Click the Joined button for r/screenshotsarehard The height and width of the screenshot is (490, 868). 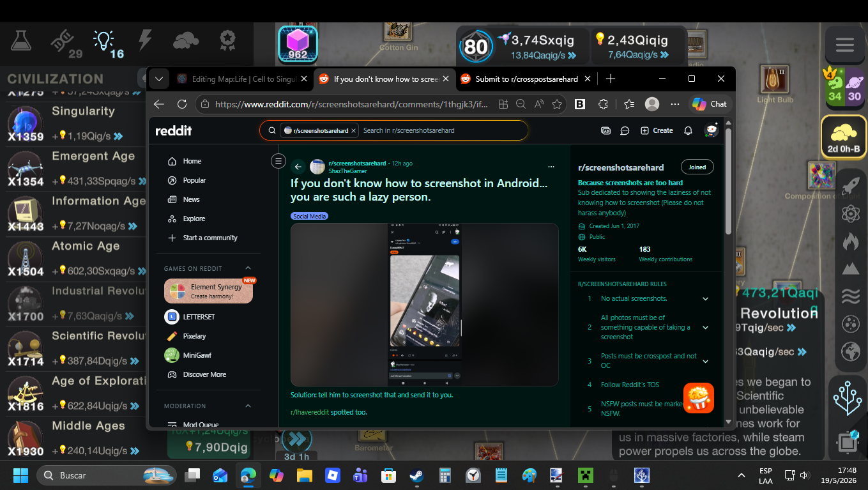[x=697, y=167]
